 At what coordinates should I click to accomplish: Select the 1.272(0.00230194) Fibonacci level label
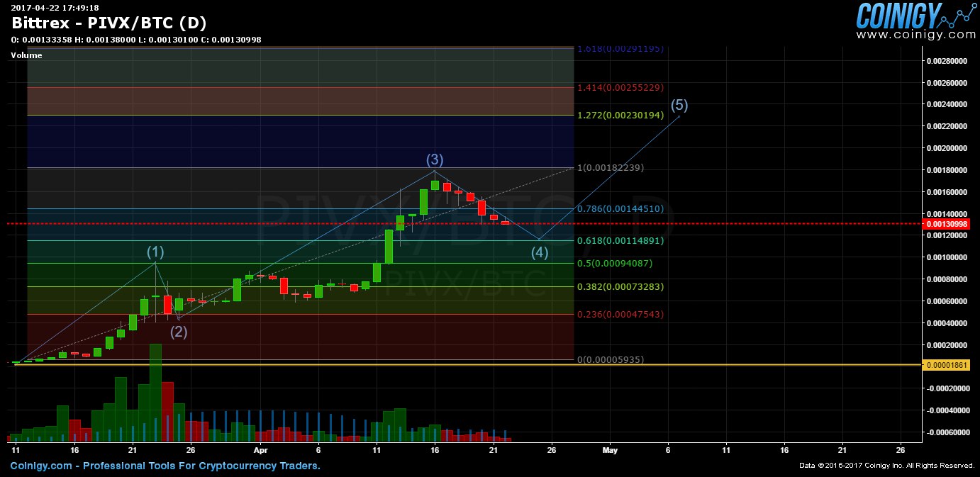click(x=620, y=115)
